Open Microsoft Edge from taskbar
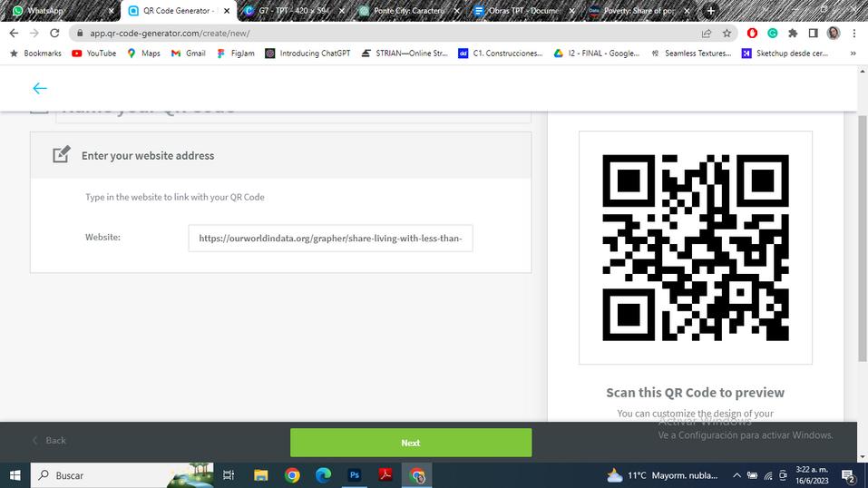 (x=323, y=475)
